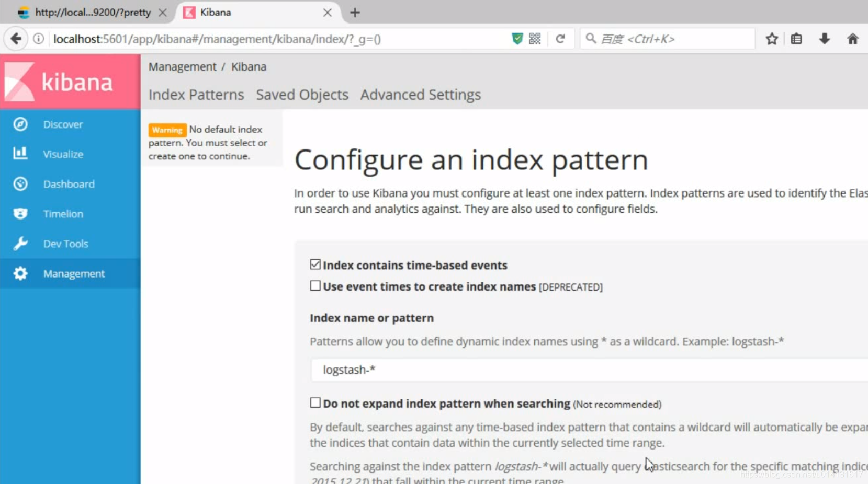Click the Visualize bar chart icon
Screen dimensions: 868x484
point(20,154)
